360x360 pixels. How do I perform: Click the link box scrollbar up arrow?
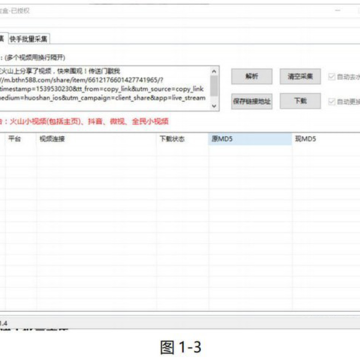click(x=214, y=71)
